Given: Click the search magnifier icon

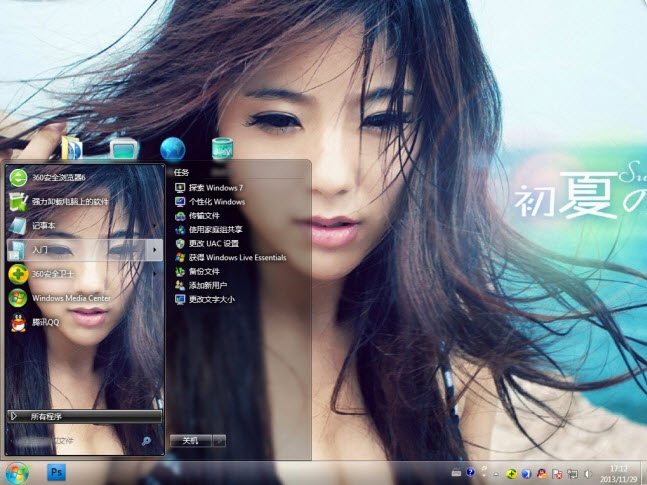Looking at the screenshot, I should coord(146,441).
